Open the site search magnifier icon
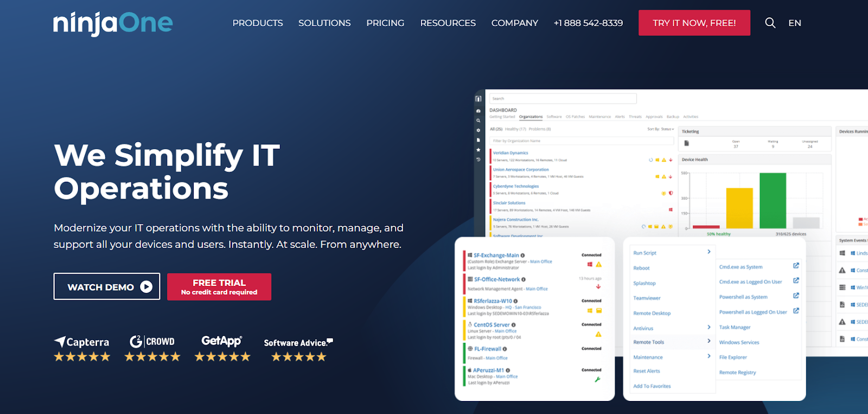868x414 pixels. pos(770,23)
